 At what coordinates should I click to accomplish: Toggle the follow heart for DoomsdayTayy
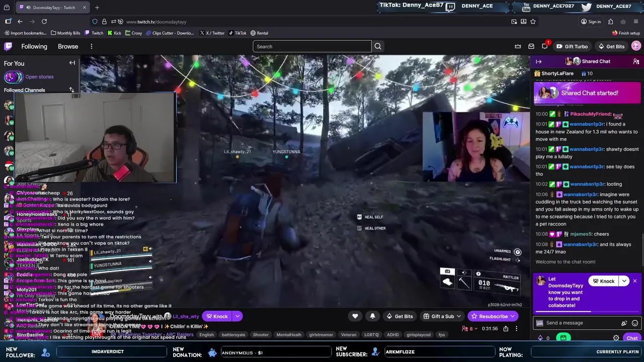pos(355,316)
